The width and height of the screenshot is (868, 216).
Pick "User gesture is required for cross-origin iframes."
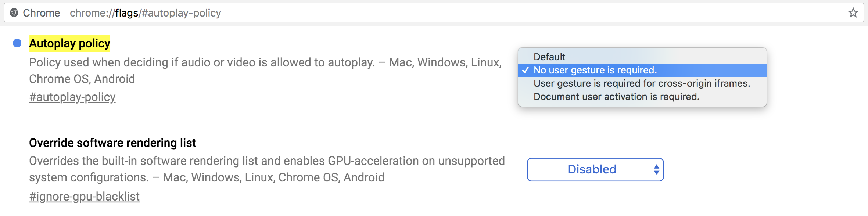(x=642, y=83)
